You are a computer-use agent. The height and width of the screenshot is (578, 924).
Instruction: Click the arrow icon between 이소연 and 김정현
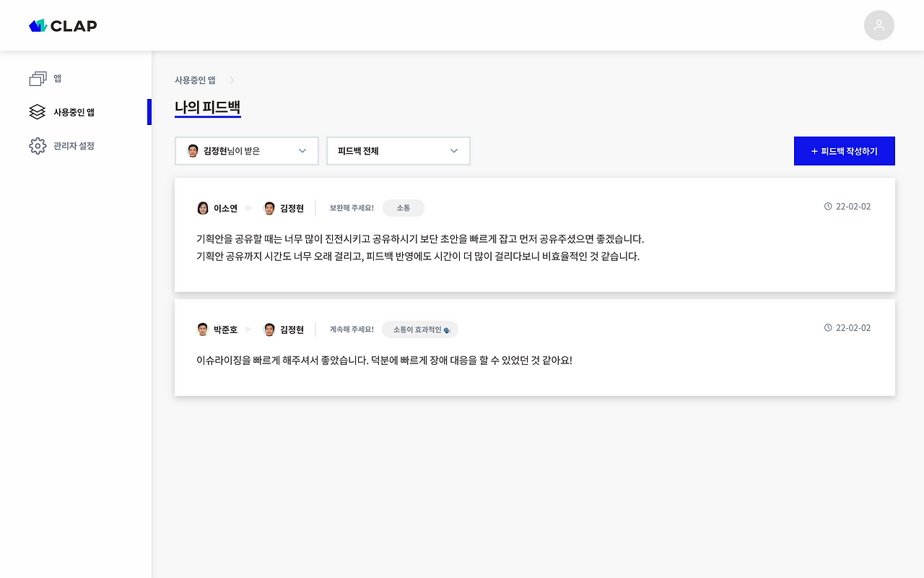coord(249,208)
